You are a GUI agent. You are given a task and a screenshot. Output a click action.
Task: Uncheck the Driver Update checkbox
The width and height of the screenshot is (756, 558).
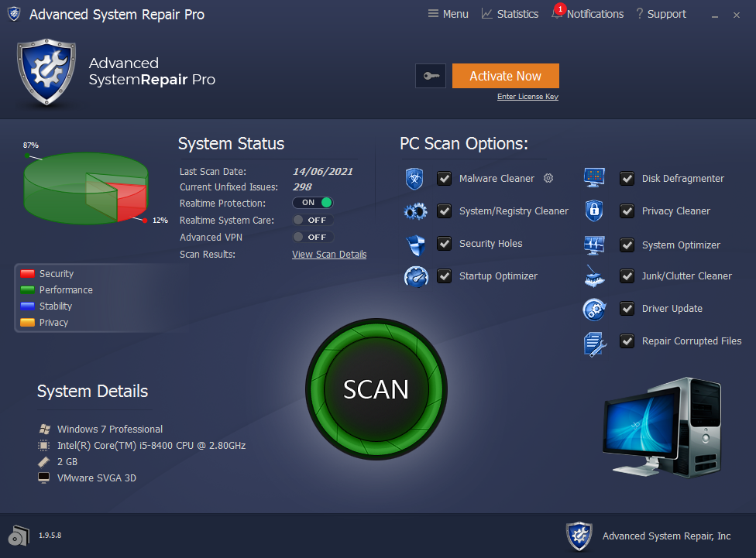[627, 308]
